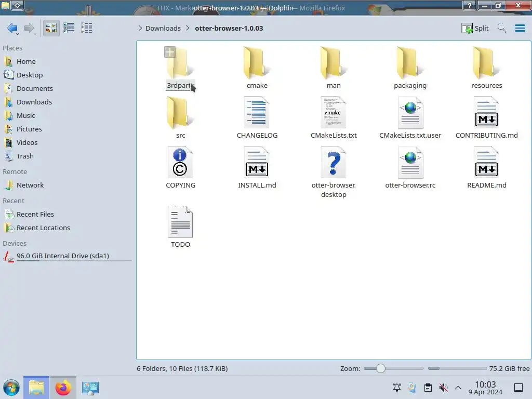This screenshot has width=532, height=399.
Task: Select the CONTRIBUTING.md markdown icon
Action: (x=486, y=112)
